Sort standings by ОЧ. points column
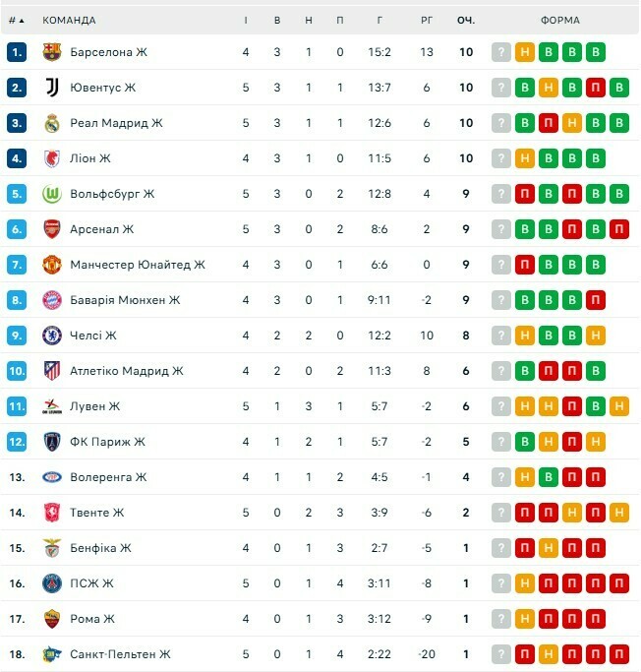Viewport: 641px width, 672px height. pos(466,20)
